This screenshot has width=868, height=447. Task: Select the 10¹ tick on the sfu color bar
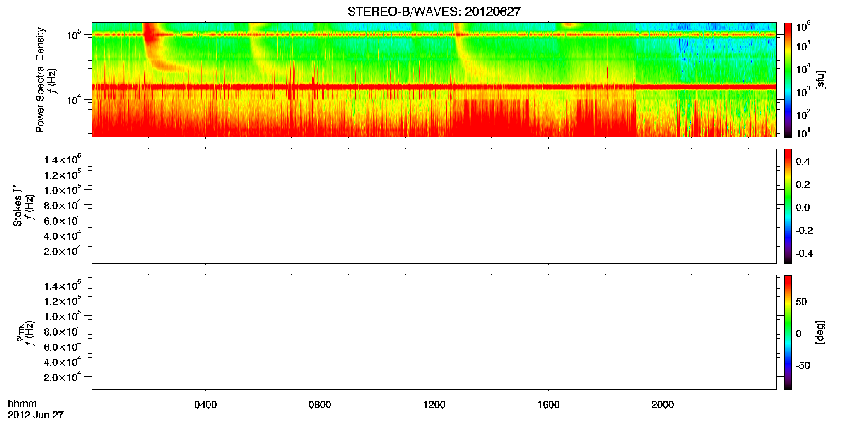pyautogui.click(x=803, y=133)
